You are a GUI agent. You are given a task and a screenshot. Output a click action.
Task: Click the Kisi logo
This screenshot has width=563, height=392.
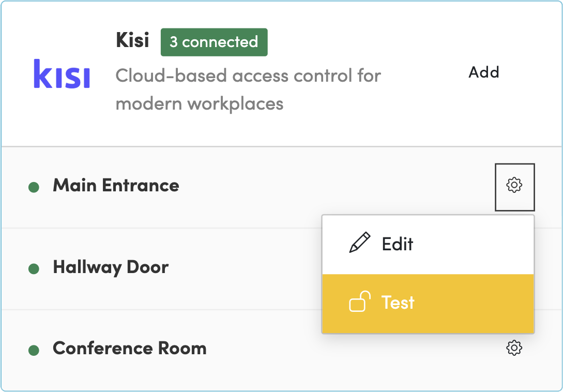pos(62,74)
